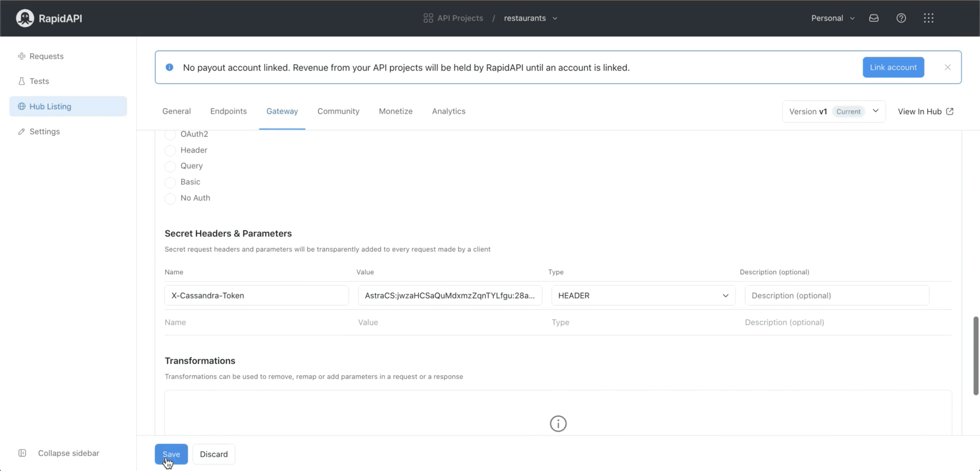Open the help question mark icon
980x471 pixels.
pyautogui.click(x=901, y=18)
